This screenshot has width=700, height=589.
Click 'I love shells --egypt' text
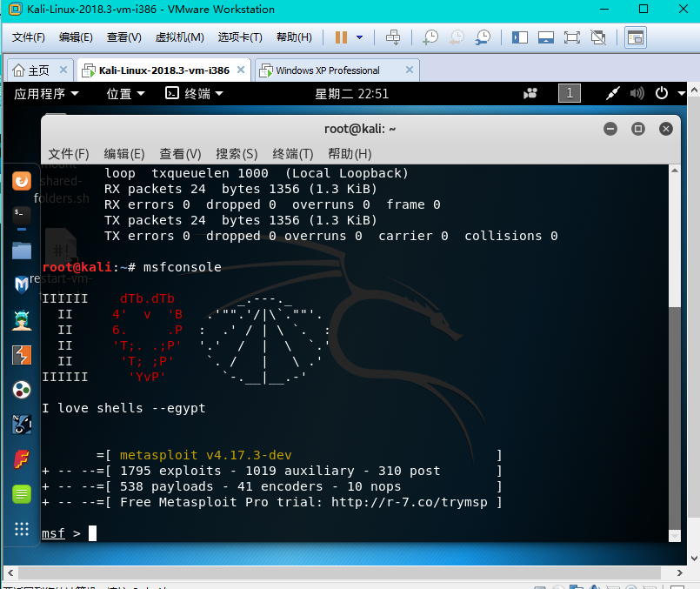[123, 408]
